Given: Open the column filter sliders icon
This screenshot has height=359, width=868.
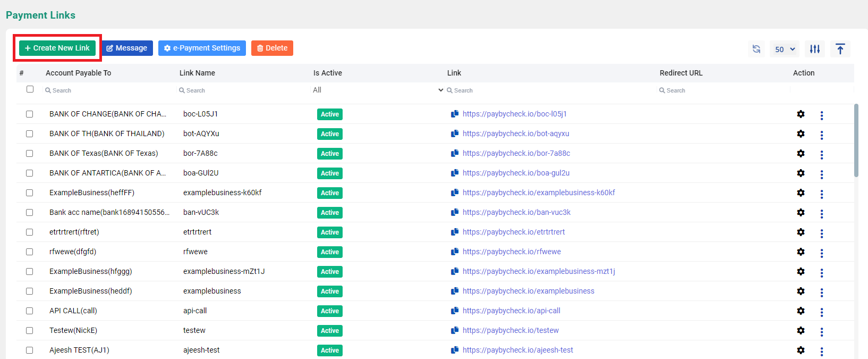Looking at the screenshot, I should click(815, 49).
